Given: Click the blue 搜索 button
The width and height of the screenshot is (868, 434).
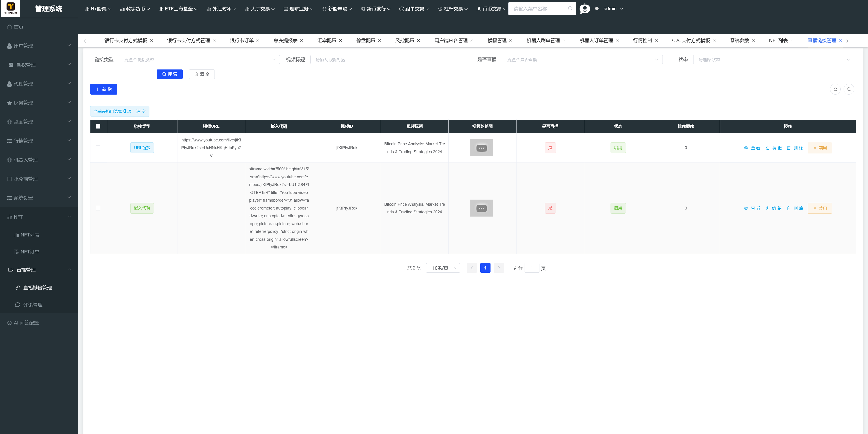Looking at the screenshot, I should 170,74.
